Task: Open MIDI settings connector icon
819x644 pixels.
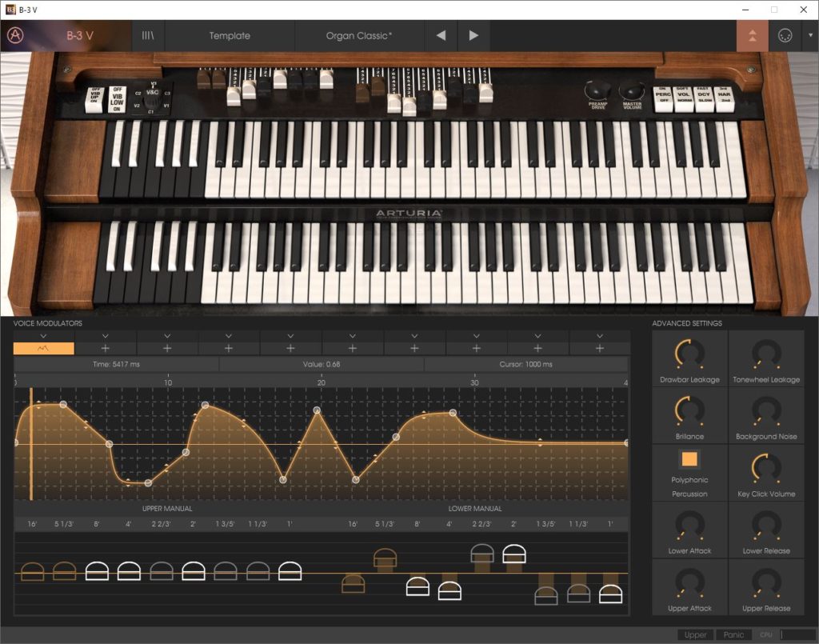Action: click(785, 35)
